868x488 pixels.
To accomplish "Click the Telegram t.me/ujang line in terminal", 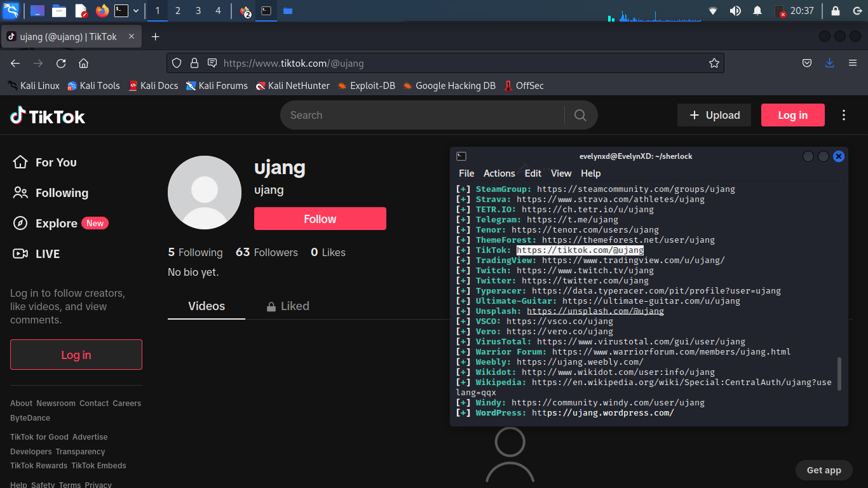I will [x=537, y=220].
